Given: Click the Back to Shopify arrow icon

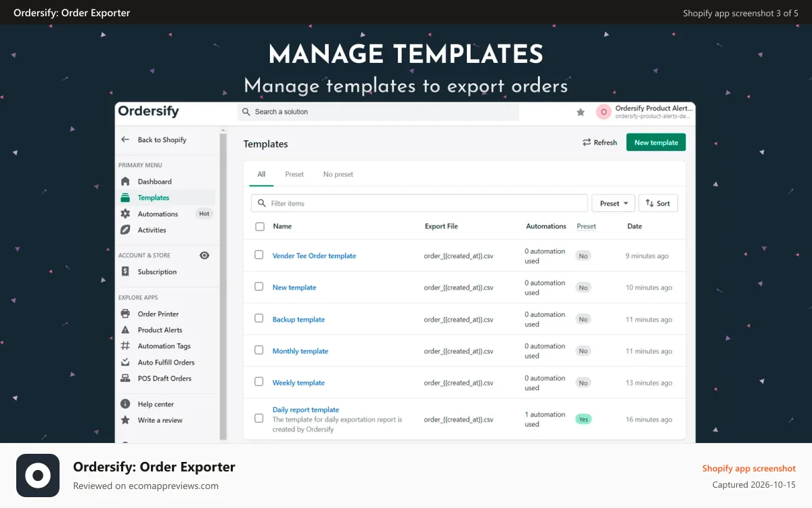Looking at the screenshot, I should tap(125, 140).
